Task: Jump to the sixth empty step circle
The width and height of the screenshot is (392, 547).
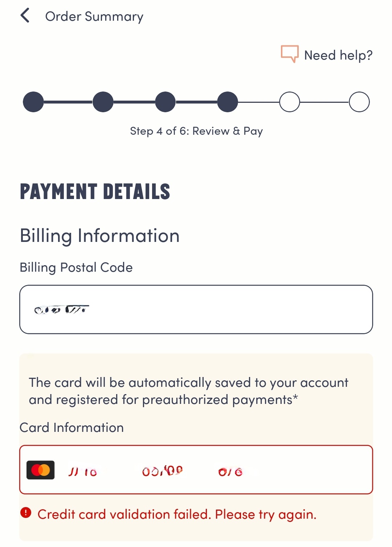Action: (359, 102)
